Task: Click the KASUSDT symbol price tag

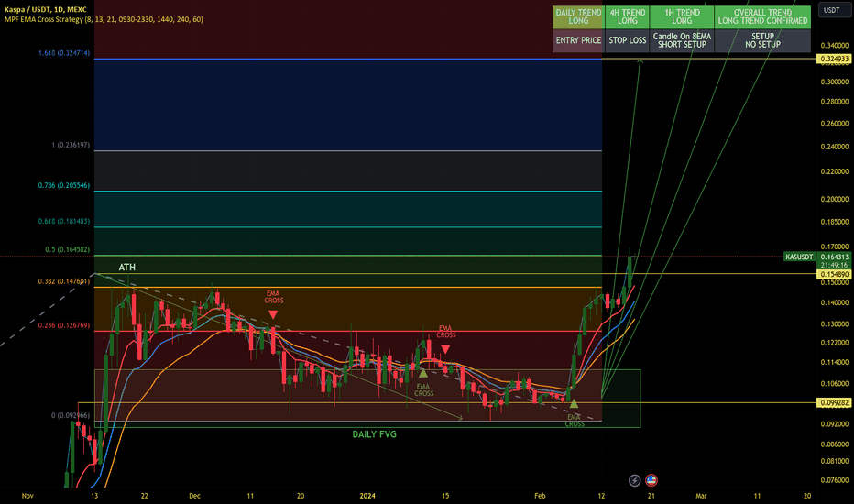Action: [x=799, y=257]
